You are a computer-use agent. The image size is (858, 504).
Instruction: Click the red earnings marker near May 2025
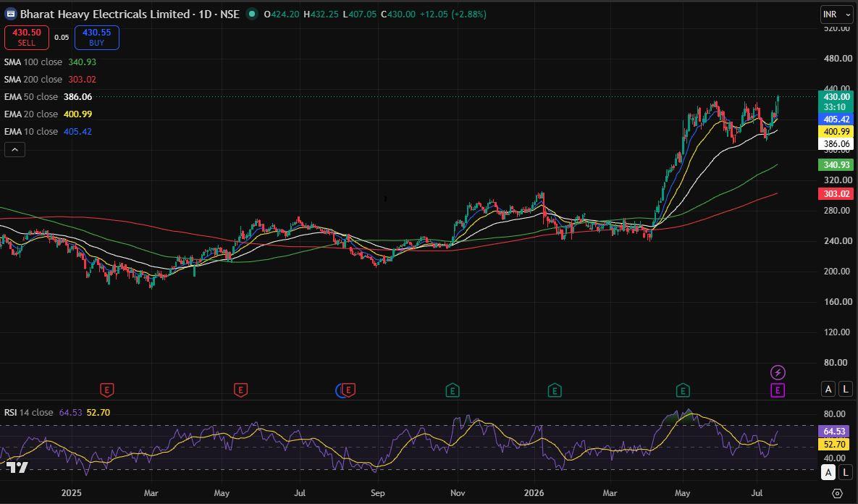coord(240,390)
